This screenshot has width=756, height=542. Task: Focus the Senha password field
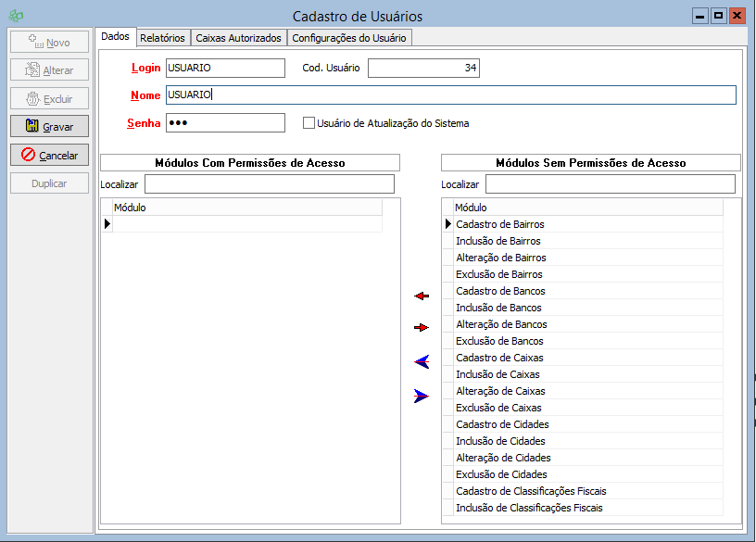[225, 123]
